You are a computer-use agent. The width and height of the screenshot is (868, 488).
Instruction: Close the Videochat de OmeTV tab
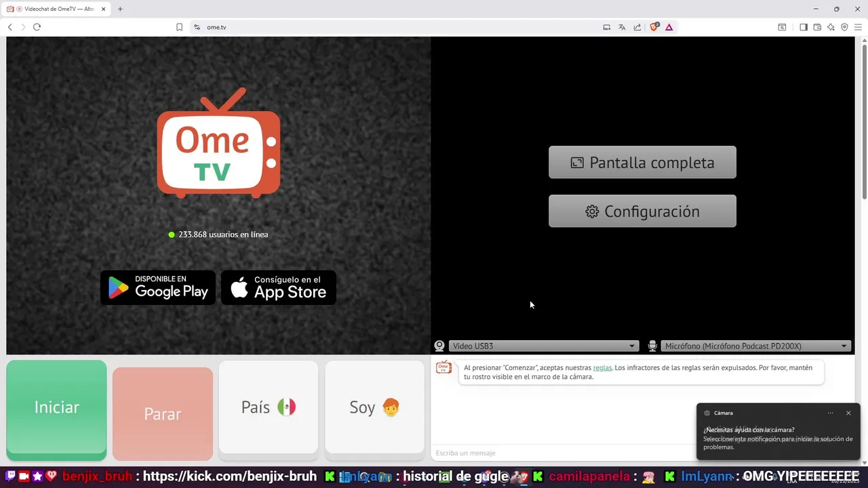(104, 9)
